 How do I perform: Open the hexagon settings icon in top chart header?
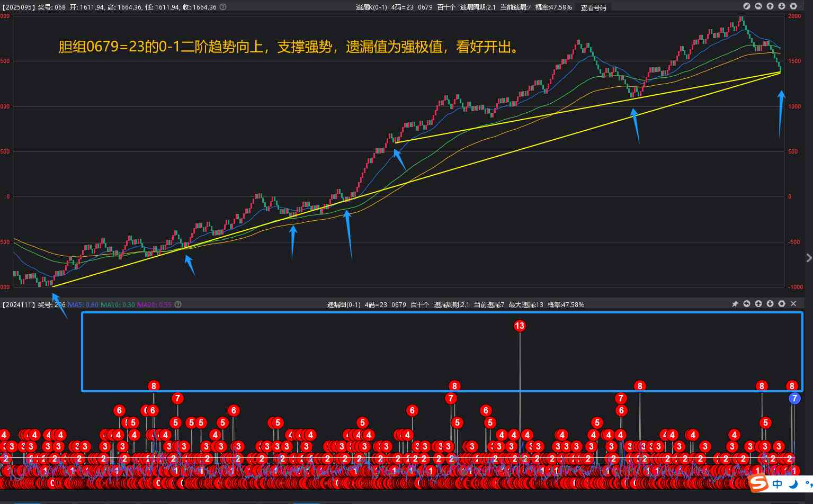[x=793, y=6]
